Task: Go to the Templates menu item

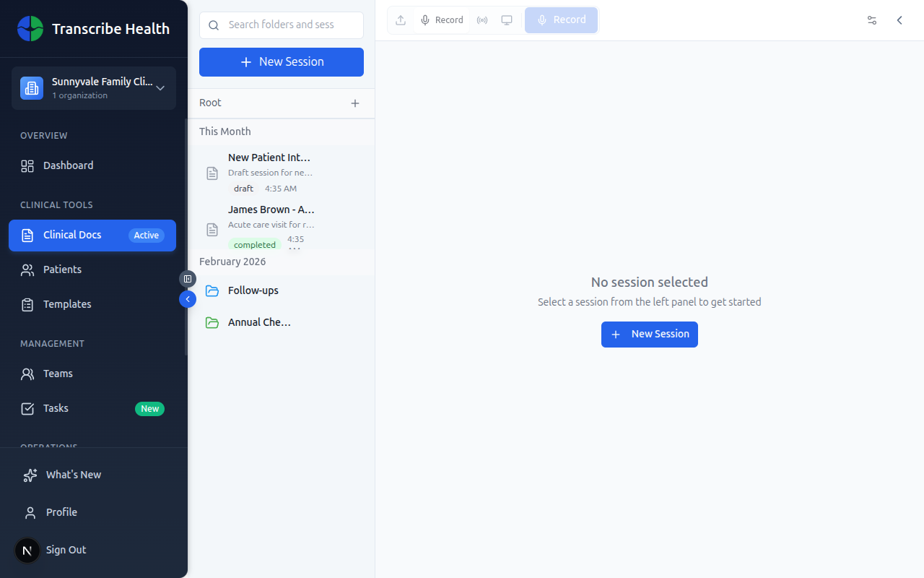Action: click(67, 304)
